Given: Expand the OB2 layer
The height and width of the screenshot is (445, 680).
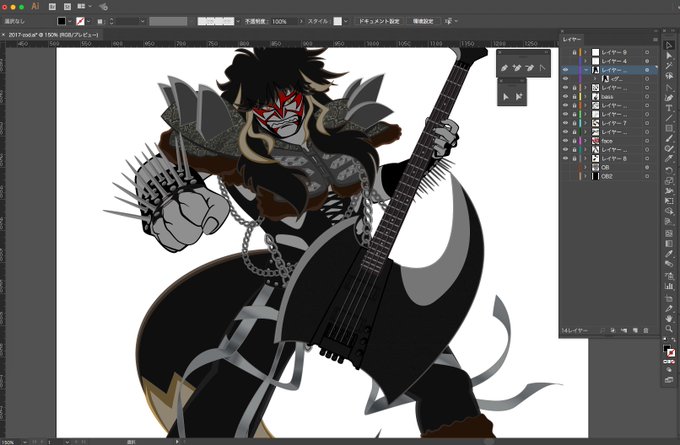Looking at the screenshot, I should pos(585,177).
